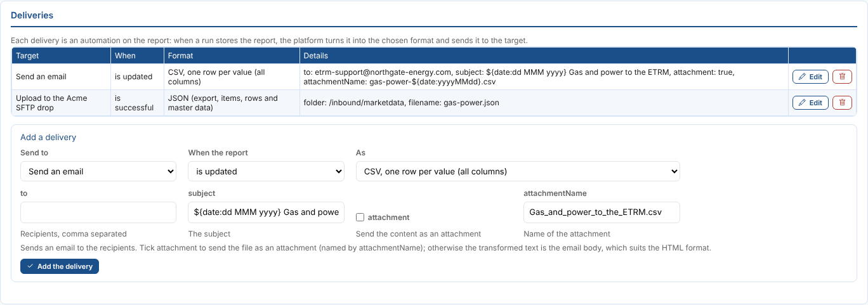Click the 'is updated' table cell

[137, 77]
